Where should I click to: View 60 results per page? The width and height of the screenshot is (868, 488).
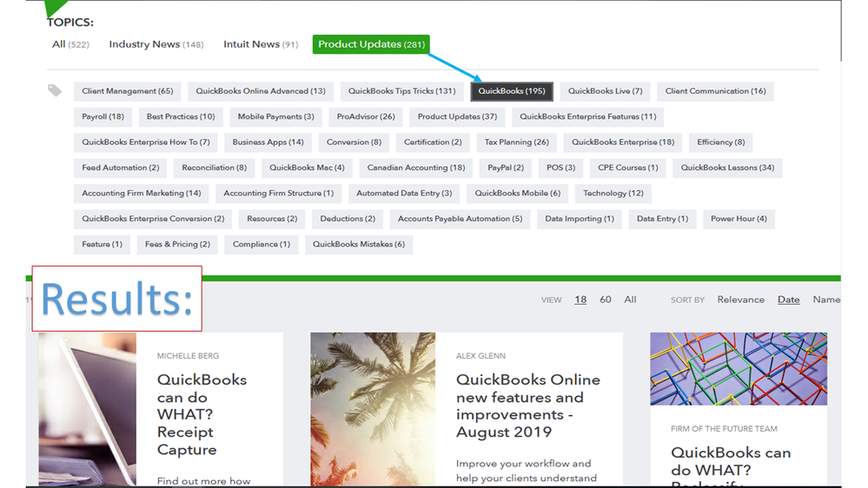[605, 300]
